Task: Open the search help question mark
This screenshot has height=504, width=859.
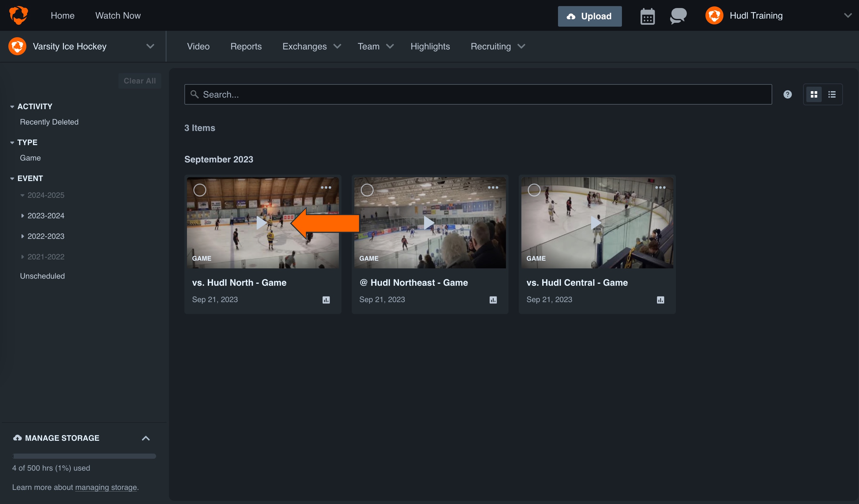Action: [x=787, y=94]
